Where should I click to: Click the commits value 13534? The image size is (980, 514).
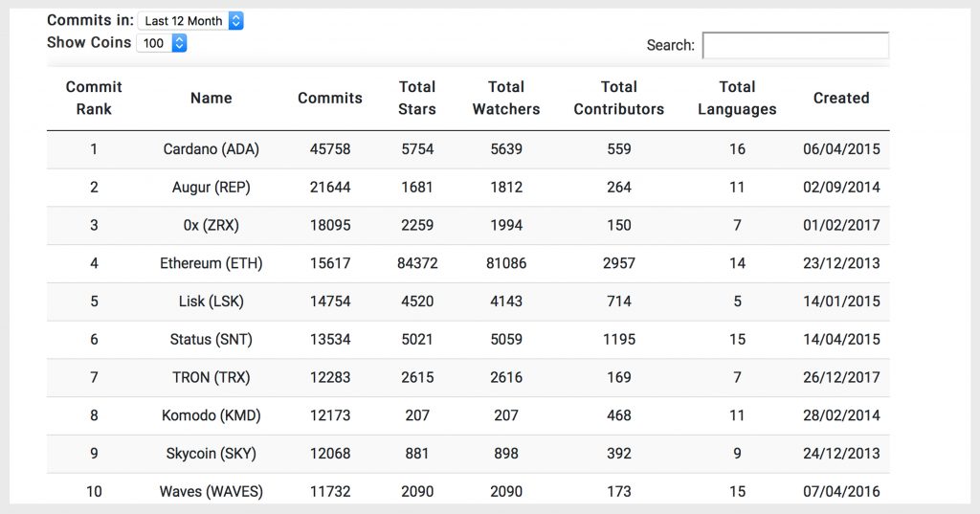pos(330,340)
